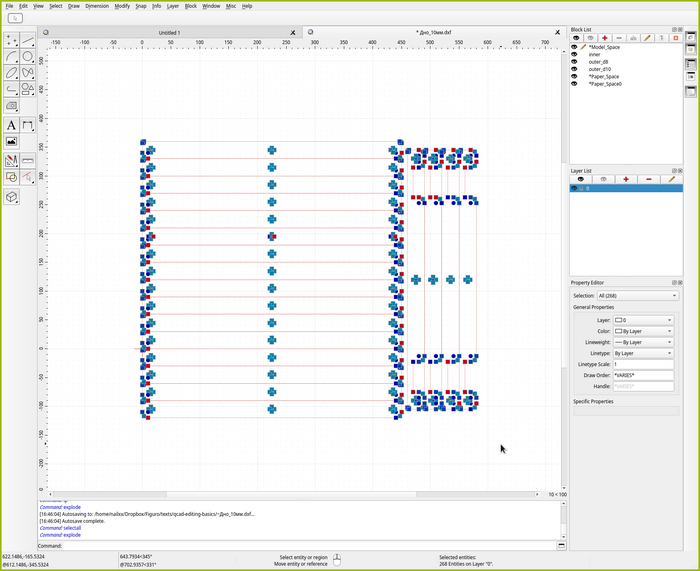Hide the outer_d10 block
700x571 pixels.
(574, 69)
